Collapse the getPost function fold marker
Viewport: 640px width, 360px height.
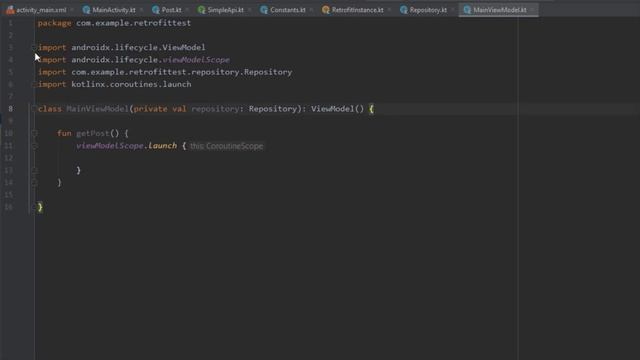coord(35,133)
